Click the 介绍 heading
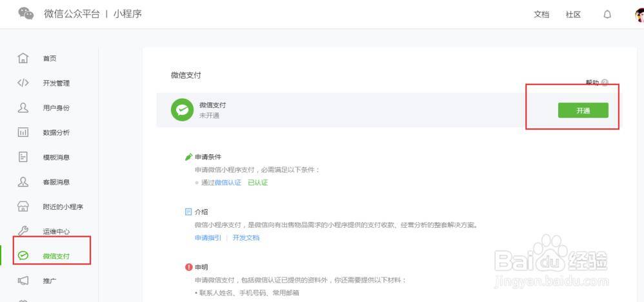 201,212
